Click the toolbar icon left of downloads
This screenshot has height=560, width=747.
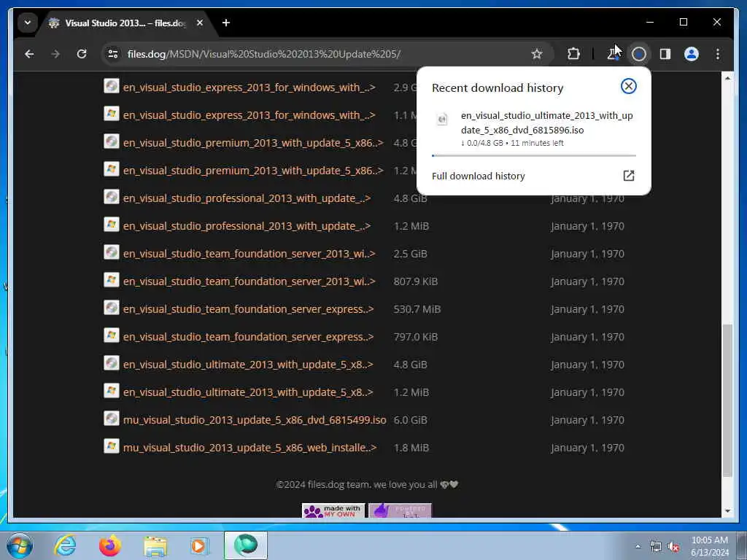click(613, 54)
